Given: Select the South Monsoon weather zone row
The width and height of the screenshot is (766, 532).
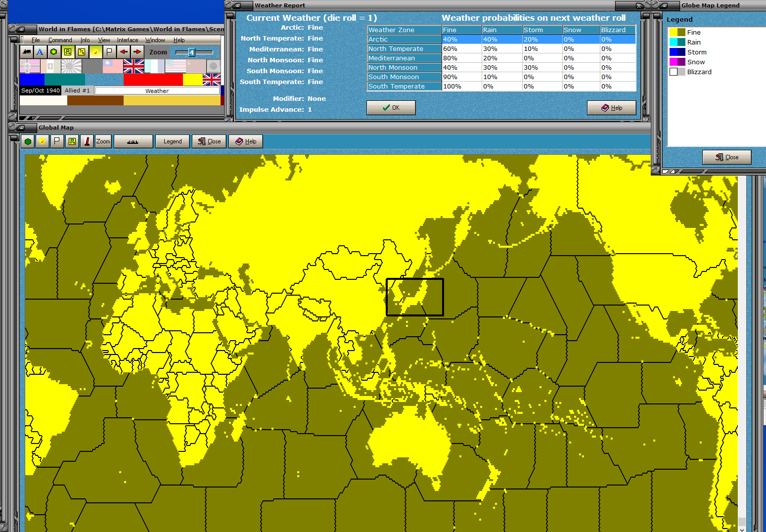Looking at the screenshot, I should point(404,77).
